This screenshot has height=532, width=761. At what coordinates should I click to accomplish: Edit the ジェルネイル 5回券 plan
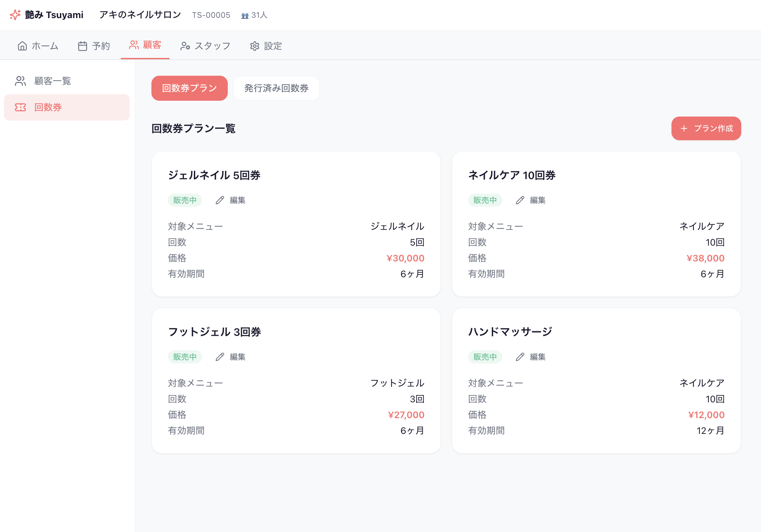pos(231,200)
